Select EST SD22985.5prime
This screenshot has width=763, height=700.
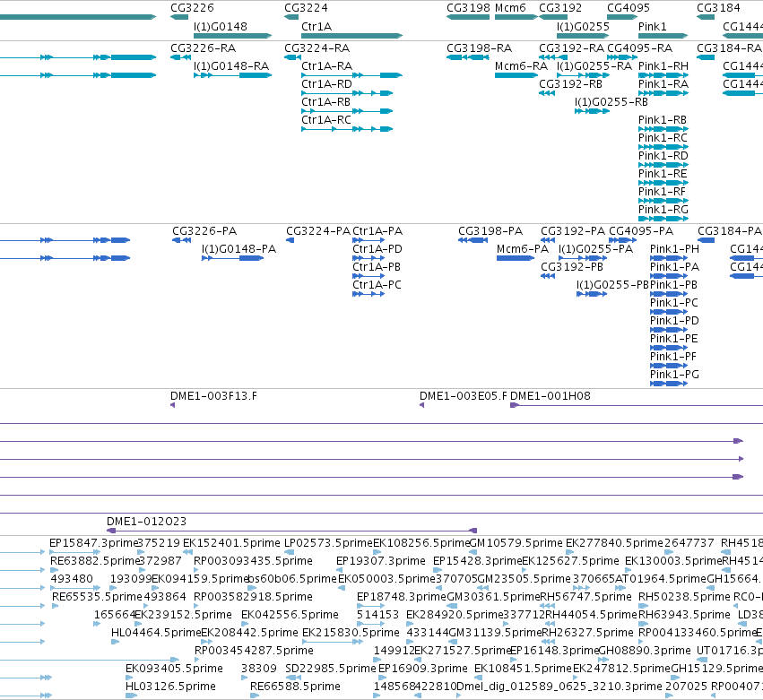pos(331,669)
